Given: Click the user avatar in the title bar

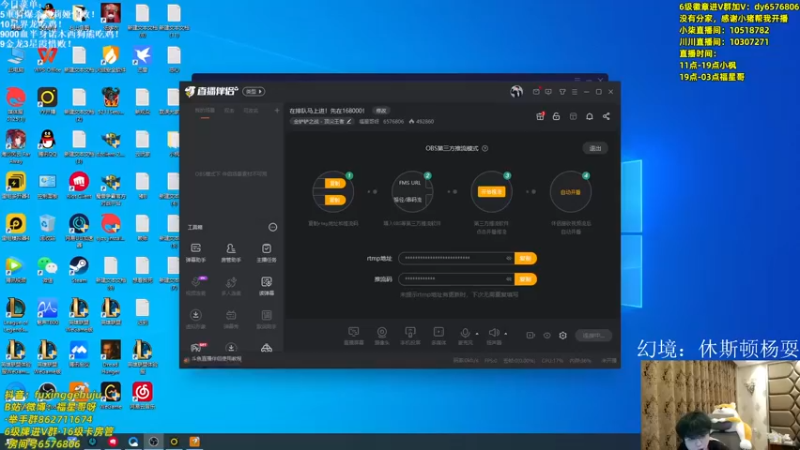Looking at the screenshot, I should click(x=516, y=91).
